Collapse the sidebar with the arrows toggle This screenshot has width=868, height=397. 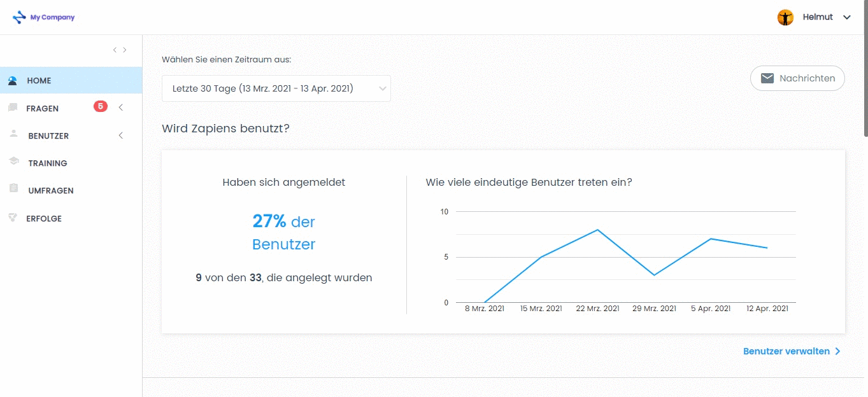click(x=120, y=50)
